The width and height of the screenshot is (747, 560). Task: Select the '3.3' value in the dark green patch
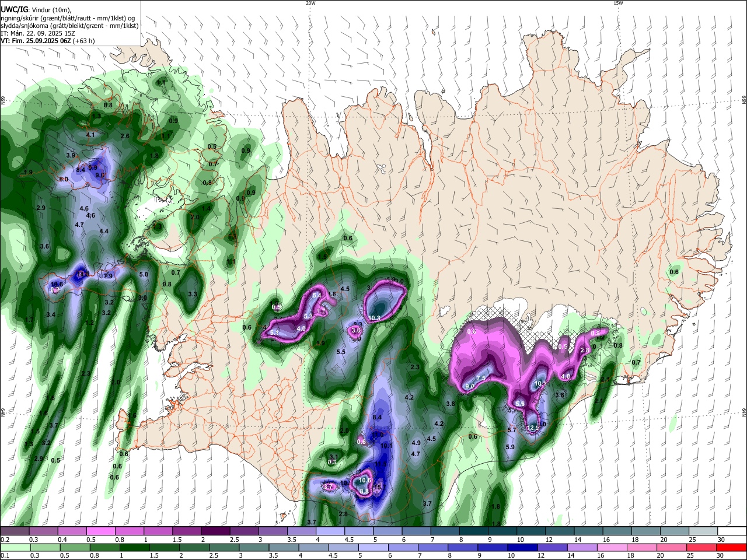click(192, 294)
